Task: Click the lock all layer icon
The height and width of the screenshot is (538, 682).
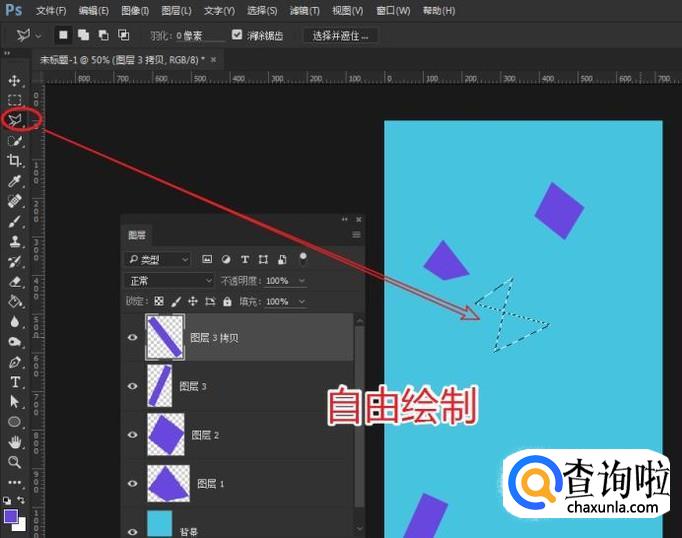Action: (227, 301)
